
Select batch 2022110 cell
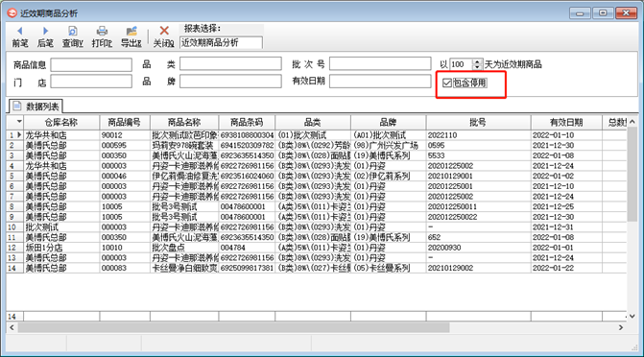pyautogui.click(x=478, y=135)
